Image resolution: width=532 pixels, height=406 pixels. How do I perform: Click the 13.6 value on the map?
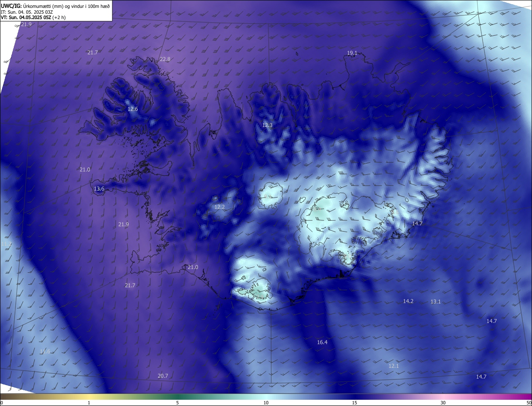[99, 189]
